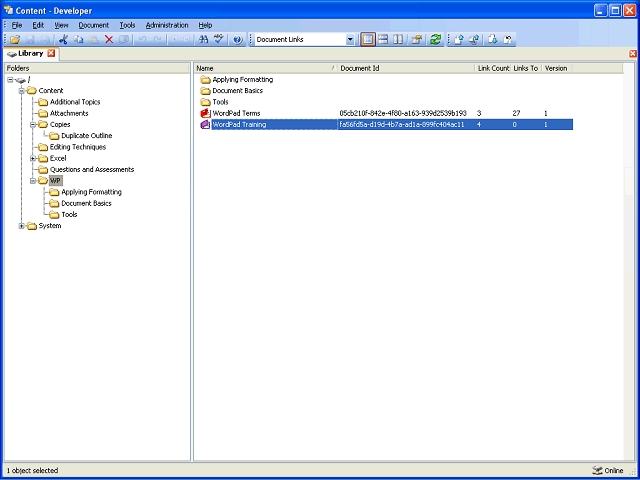This screenshot has width=640, height=480.
Task: Click the Redo toolbar icon
Action: click(x=157, y=40)
